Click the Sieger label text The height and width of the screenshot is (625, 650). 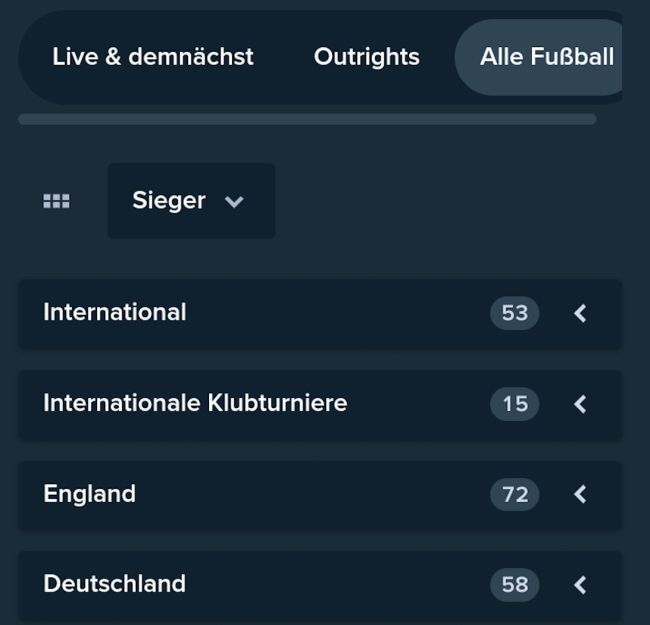(169, 201)
